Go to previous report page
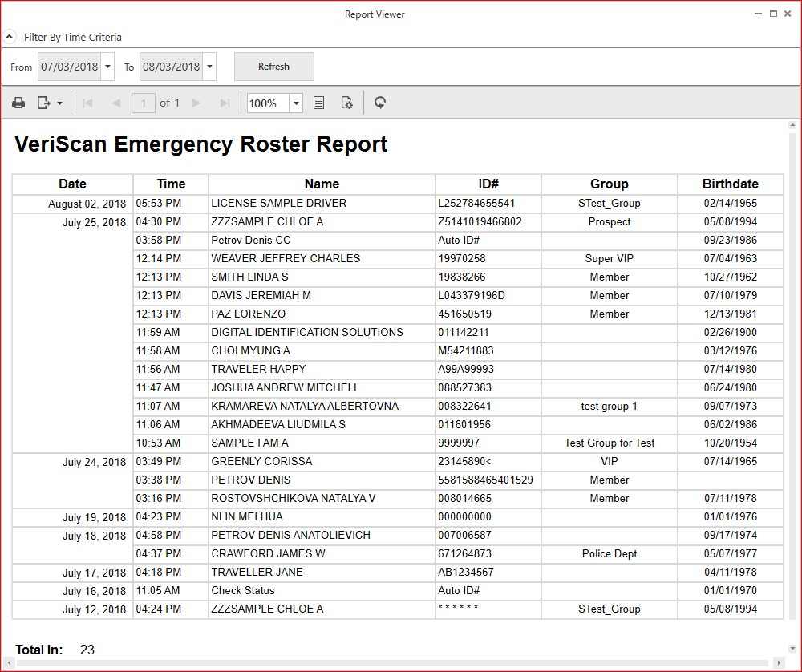This screenshot has width=802, height=672. pos(116,103)
